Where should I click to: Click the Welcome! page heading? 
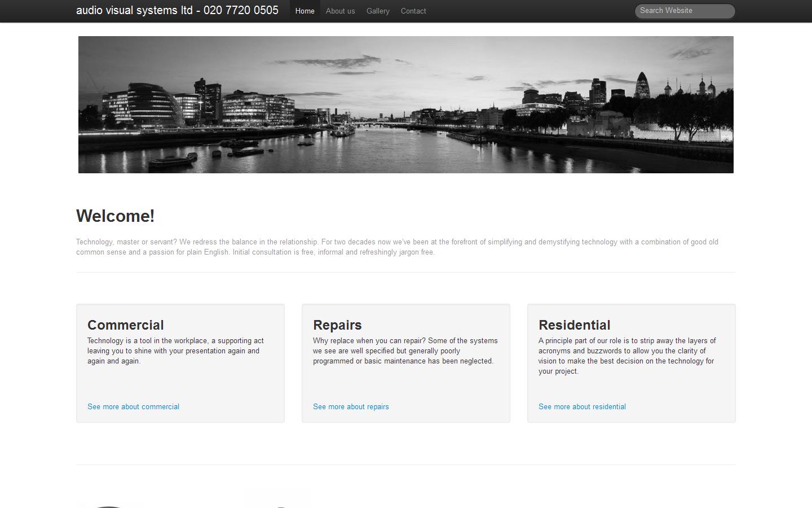115,216
